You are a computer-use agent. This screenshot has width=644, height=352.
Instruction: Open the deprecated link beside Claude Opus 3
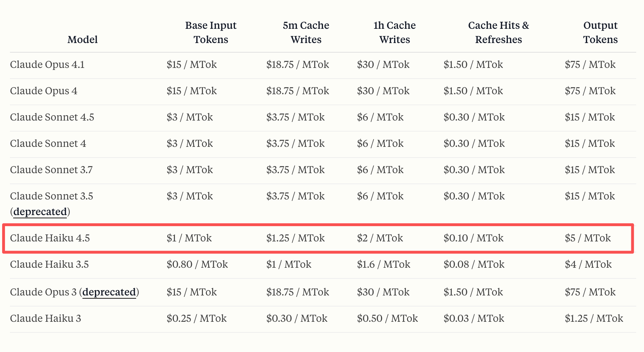pyautogui.click(x=109, y=292)
